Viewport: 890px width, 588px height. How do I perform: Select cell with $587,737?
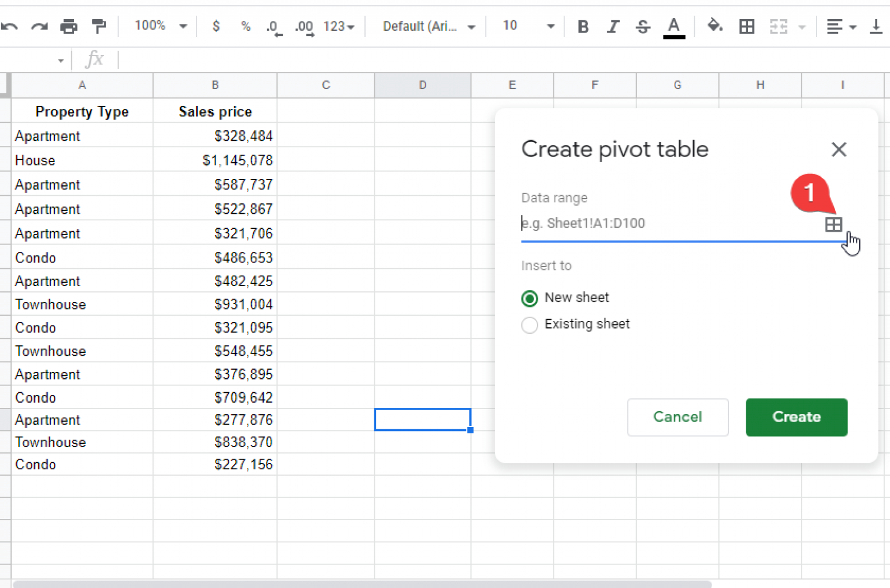215,184
